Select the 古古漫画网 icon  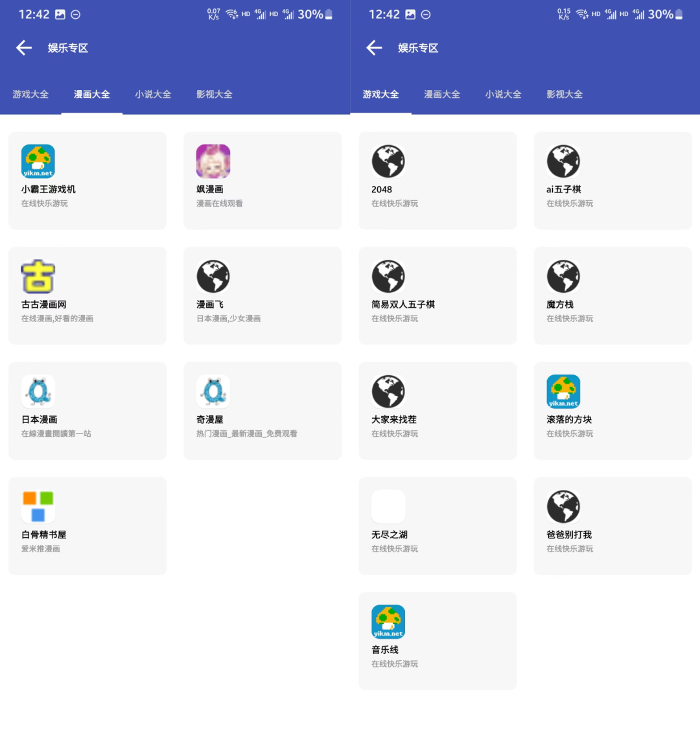pyautogui.click(x=38, y=276)
